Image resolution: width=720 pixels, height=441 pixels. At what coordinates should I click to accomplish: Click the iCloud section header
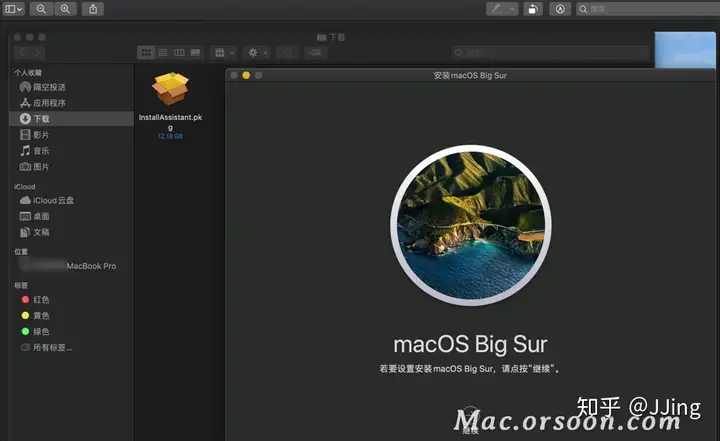click(24, 187)
